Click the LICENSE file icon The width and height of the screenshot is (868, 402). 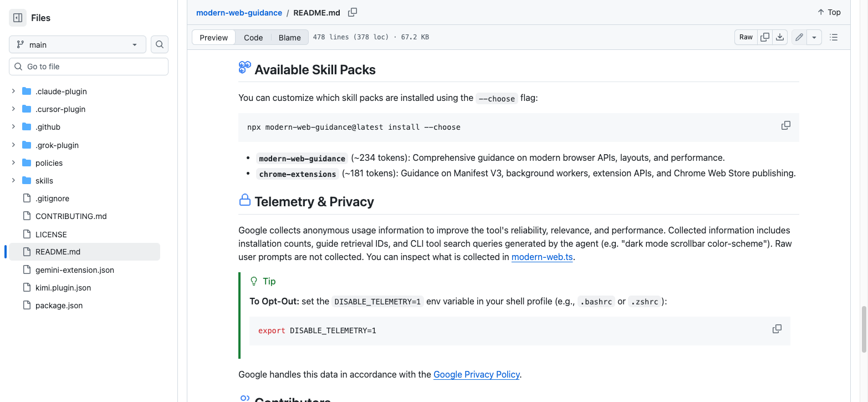(x=27, y=234)
